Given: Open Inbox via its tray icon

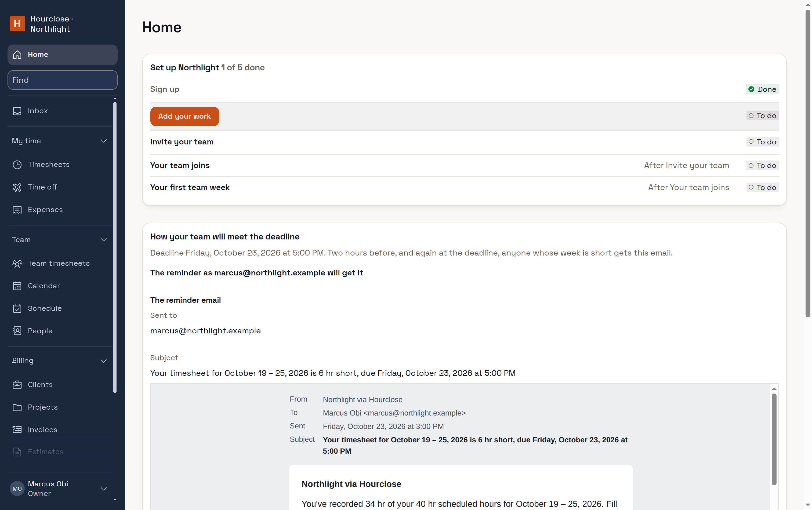Looking at the screenshot, I should click(x=17, y=111).
